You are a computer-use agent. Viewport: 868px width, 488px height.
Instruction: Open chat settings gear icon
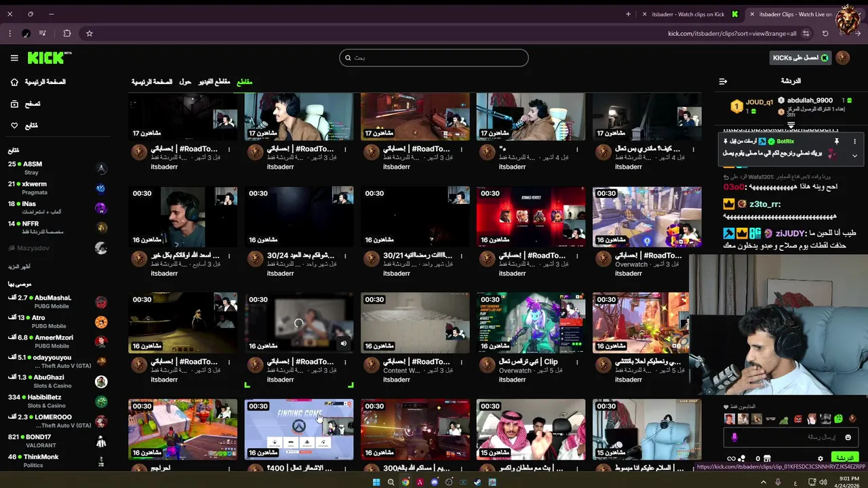[820, 459]
